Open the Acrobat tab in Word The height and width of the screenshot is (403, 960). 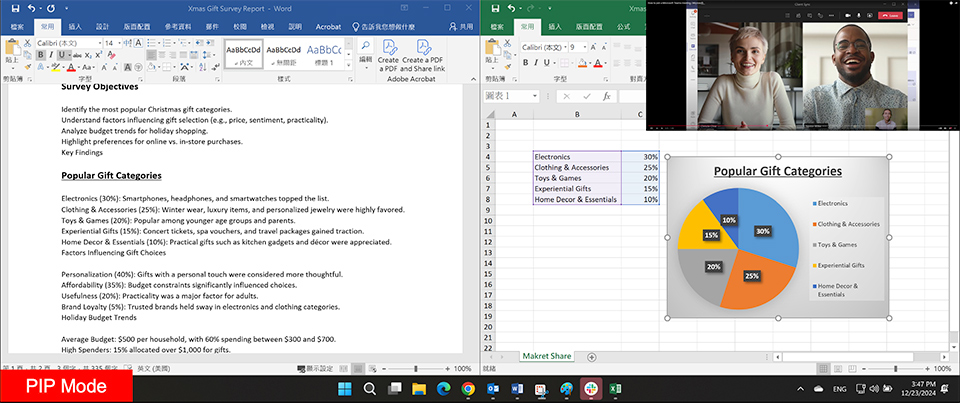pos(328,27)
